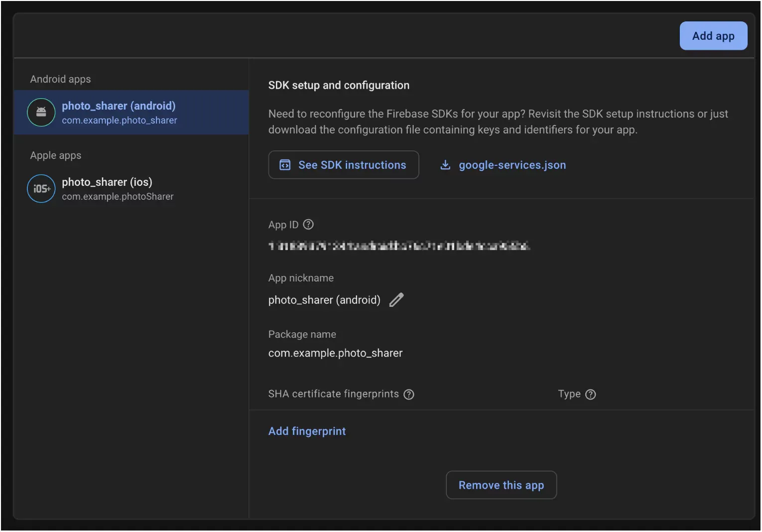Click the SDK setup and configuration heading

tap(339, 85)
